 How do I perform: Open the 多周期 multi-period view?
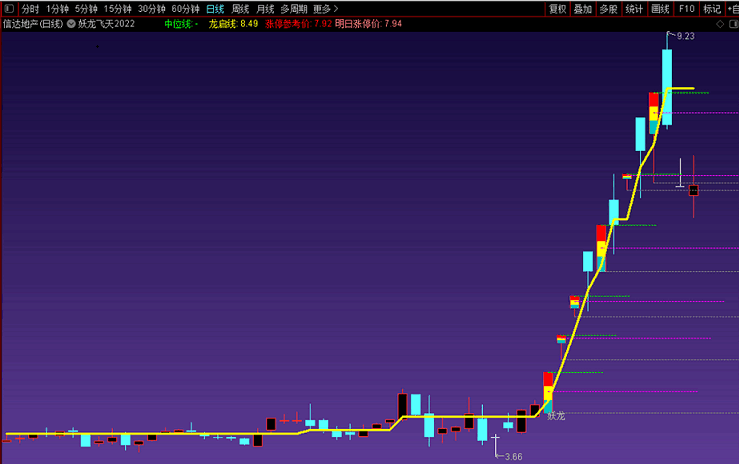(x=294, y=9)
